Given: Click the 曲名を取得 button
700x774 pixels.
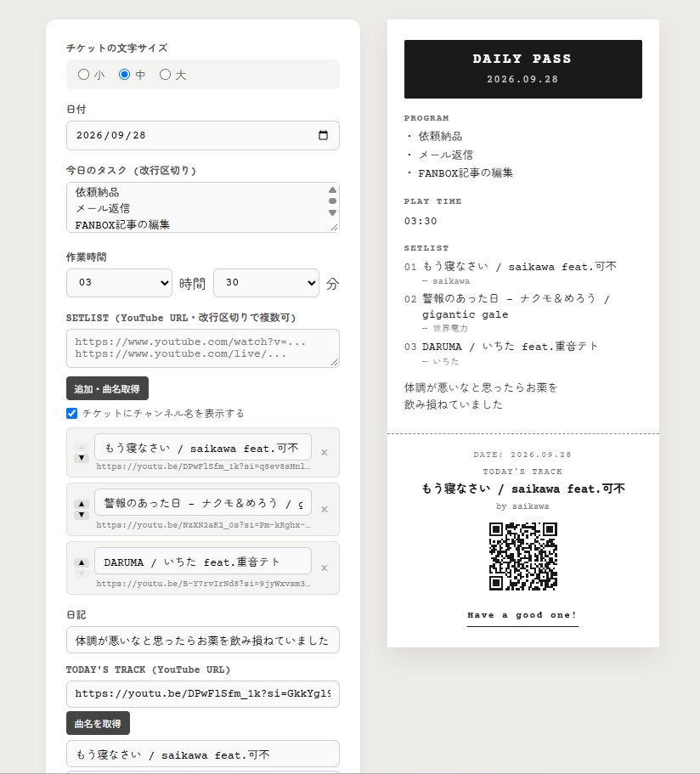Looking at the screenshot, I should click(x=98, y=723).
